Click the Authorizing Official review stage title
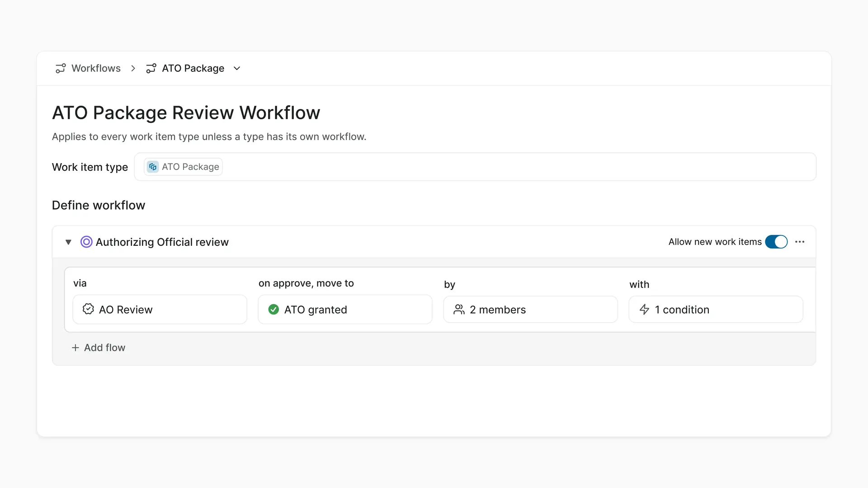Screen dimensions: 868x488 (x=162, y=242)
